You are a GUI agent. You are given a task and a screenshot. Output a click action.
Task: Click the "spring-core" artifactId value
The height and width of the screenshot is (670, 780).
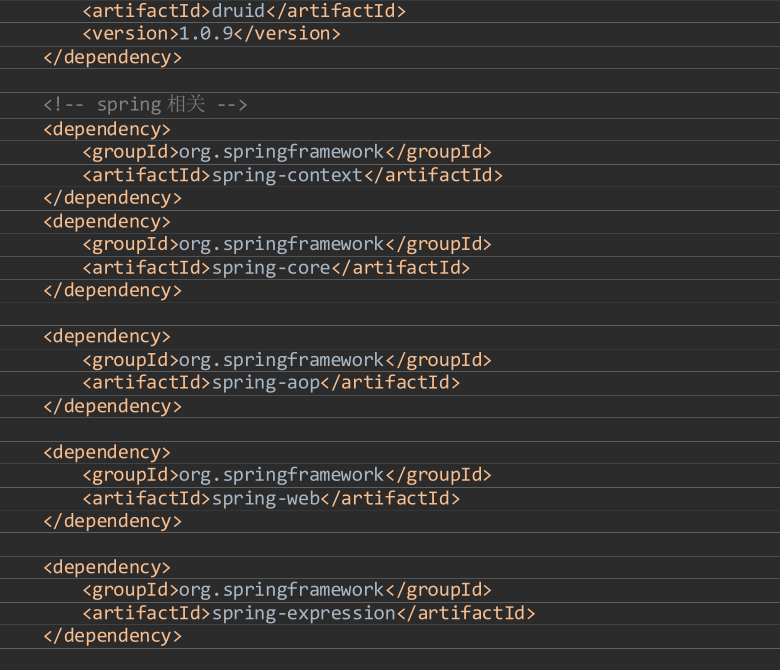tap(271, 268)
